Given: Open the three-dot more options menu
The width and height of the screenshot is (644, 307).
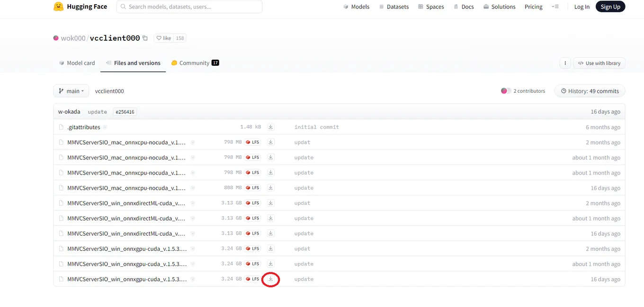Looking at the screenshot, I should pyautogui.click(x=564, y=63).
